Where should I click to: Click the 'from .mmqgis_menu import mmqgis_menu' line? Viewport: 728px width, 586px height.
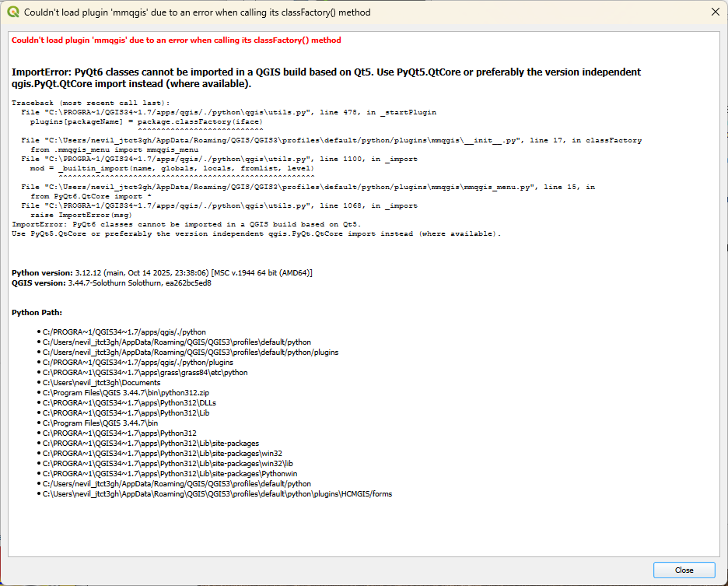pos(114,149)
